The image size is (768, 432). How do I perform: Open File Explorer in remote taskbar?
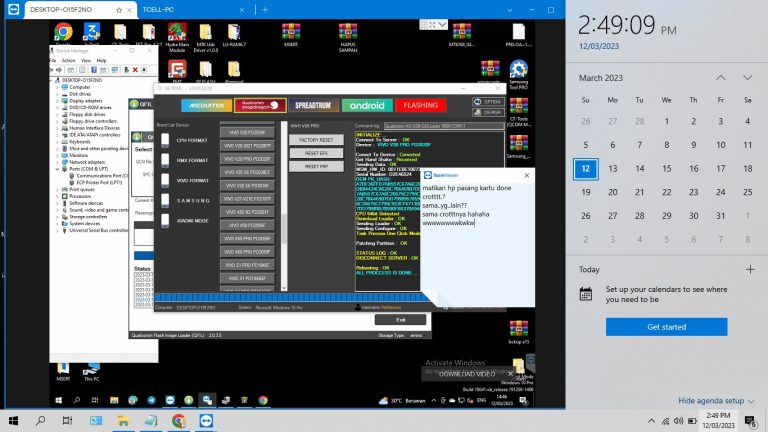click(x=114, y=400)
